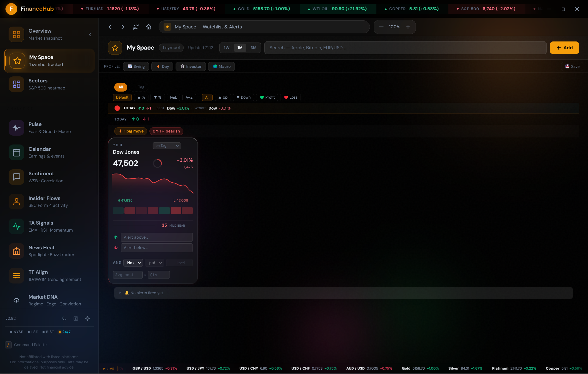
Task: Focus the symbol search field
Action: (x=405, y=48)
